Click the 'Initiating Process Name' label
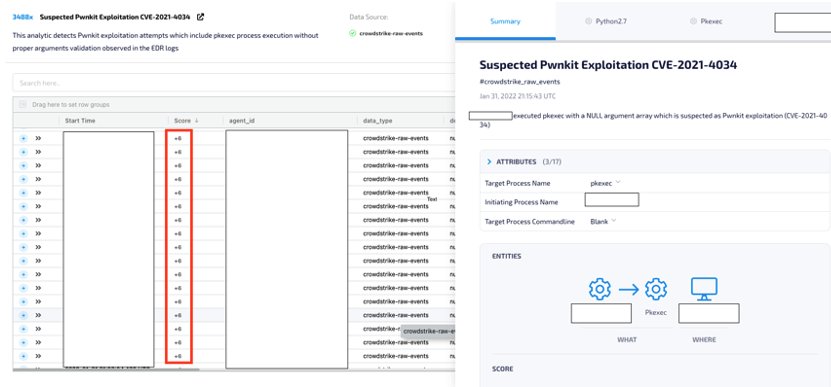 click(x=521, y=202)
